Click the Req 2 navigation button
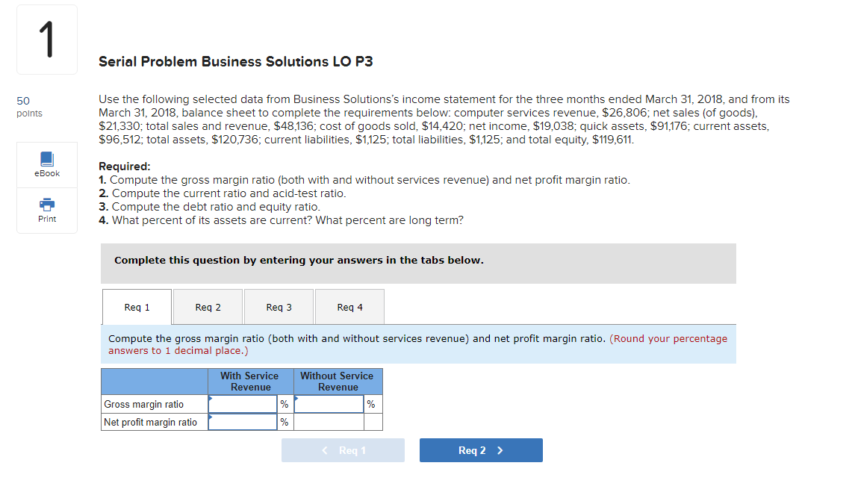858x504 pixels. (x=481, y=449)
